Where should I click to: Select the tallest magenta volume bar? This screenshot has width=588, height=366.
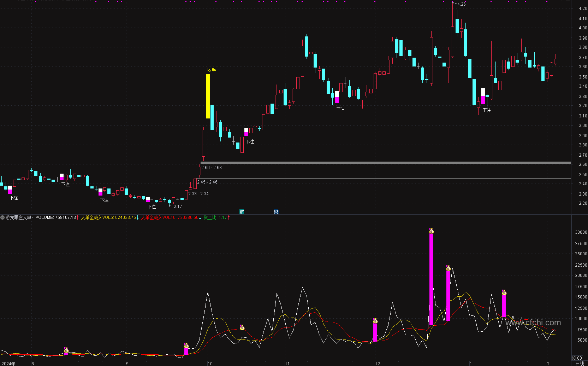[x=432, y=279]
